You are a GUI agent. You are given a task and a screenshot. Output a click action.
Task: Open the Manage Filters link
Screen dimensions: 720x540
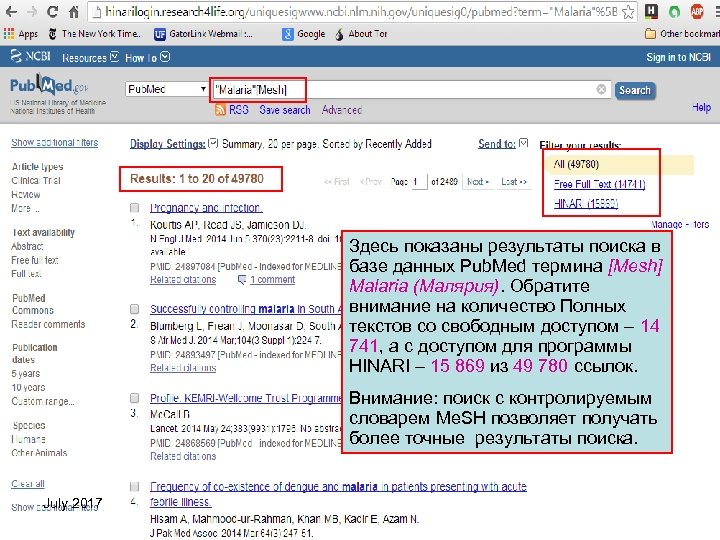click(x=680, y=225)
